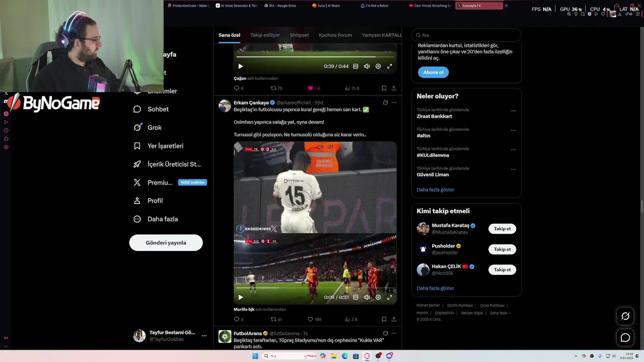Image resolution: width=644 pixels, height=362 pixels.
Task: Open Windows Start menu
Action: pos(255,356)
